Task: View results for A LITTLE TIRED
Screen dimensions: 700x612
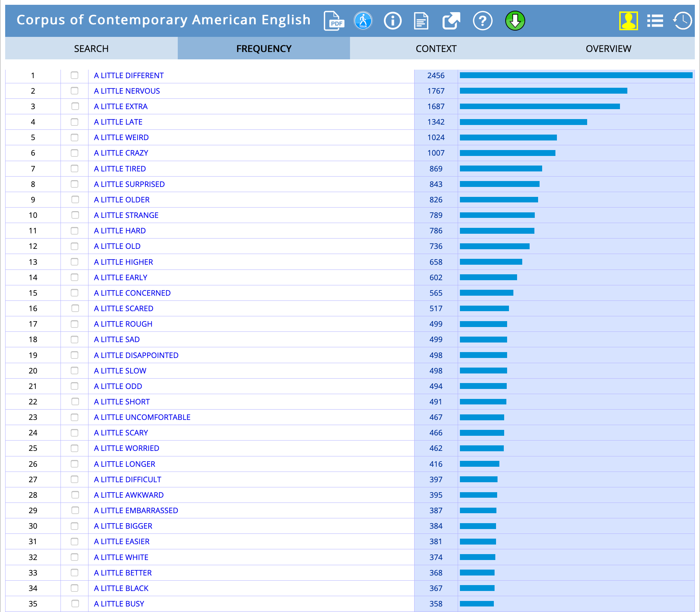Action: pyautogui.click(x=120, y=169)
